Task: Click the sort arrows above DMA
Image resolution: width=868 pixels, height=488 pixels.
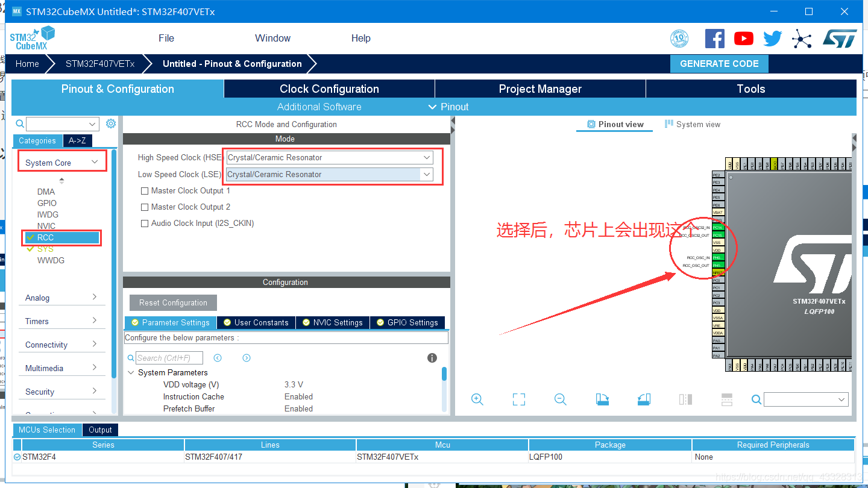Action: [61, 180]
